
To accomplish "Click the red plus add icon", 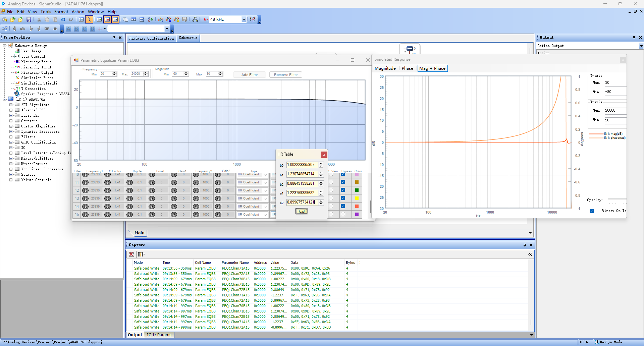I will [x=100, y=29].
